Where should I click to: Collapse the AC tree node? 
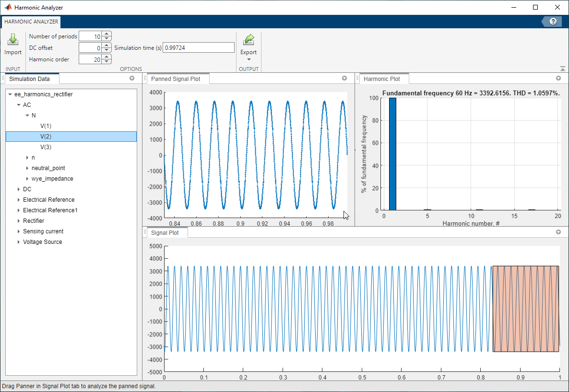(x=20, y=104)
